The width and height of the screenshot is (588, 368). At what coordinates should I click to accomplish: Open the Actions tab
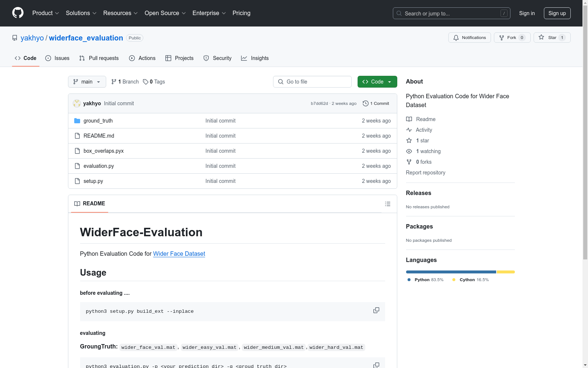coord(142,58)
